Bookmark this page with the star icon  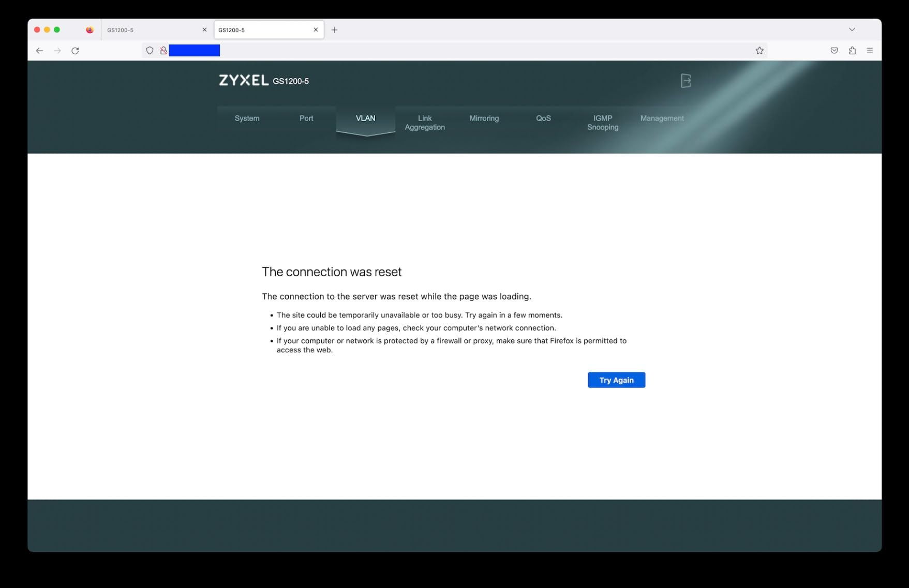tap(759, 51)
